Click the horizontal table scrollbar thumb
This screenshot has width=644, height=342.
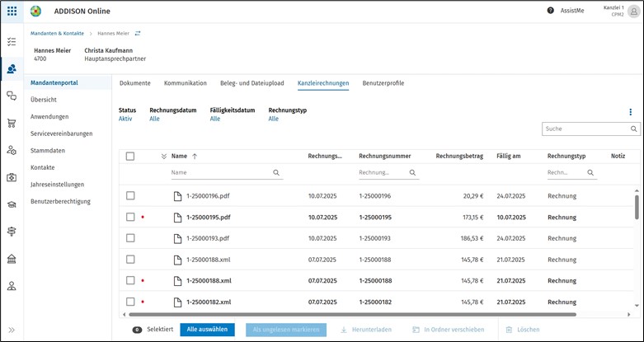(x=352, y=315)
